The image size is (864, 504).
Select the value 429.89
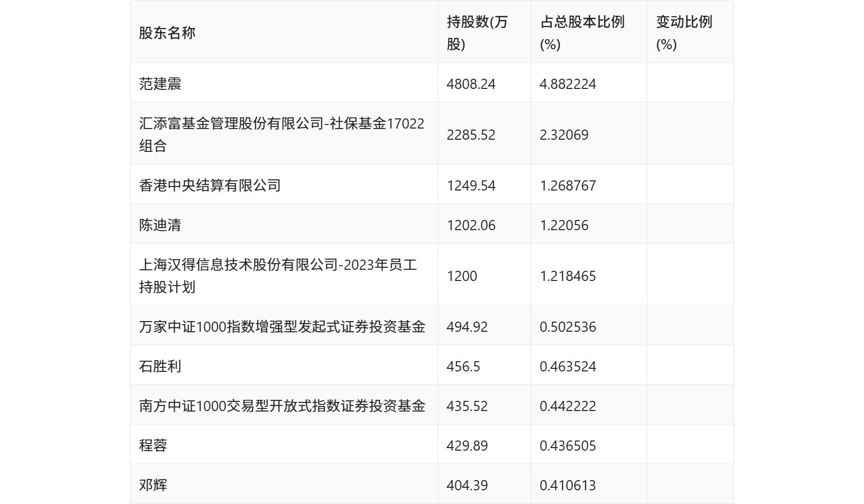point(467,446)
